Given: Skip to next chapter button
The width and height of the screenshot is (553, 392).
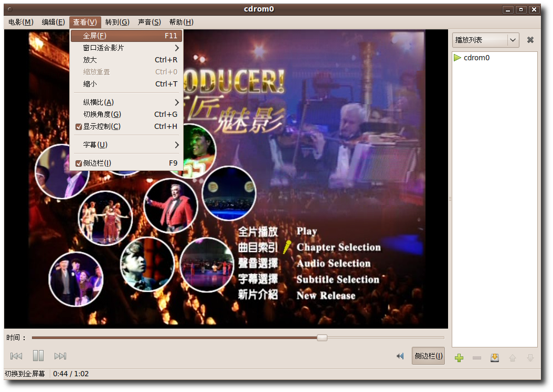Looking at the screenshot, I should click(60, 356).
